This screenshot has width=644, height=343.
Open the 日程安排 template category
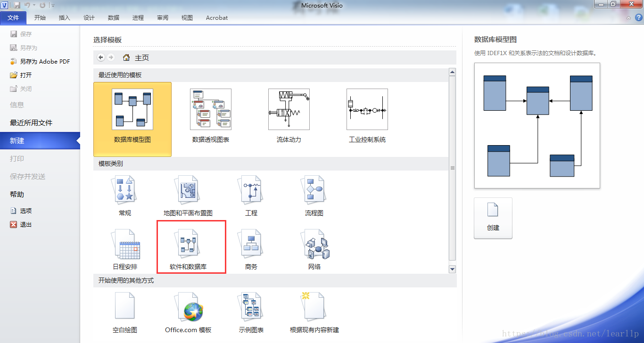(x=125, y=250)
